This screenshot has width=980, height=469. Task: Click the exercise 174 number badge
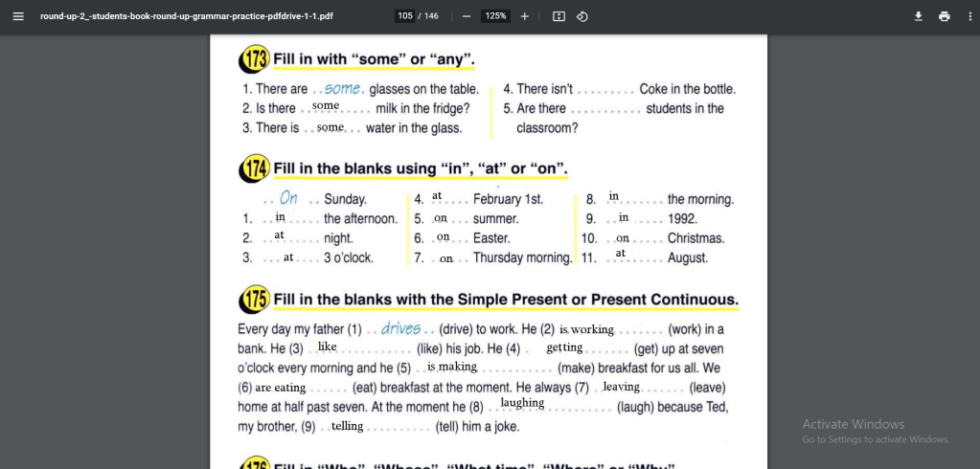[x=254, y=168]
